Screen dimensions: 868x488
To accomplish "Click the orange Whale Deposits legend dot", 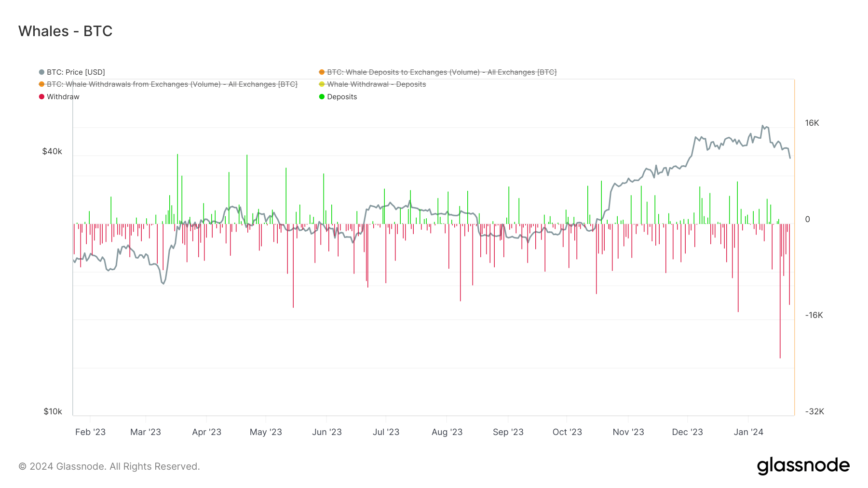I will [x=321, y=72].
